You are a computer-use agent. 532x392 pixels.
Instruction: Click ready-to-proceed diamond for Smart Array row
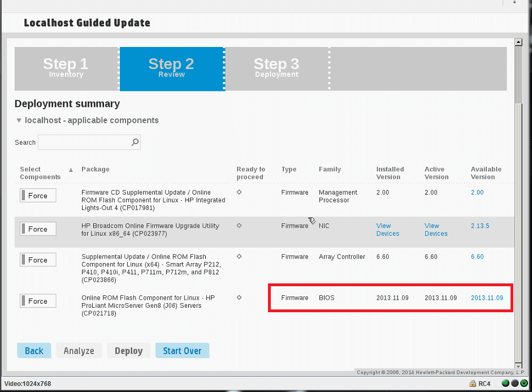point(239,256)
